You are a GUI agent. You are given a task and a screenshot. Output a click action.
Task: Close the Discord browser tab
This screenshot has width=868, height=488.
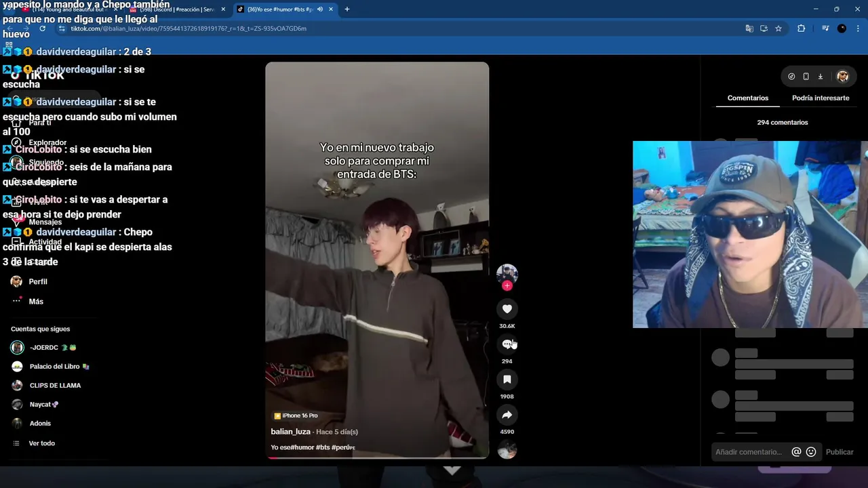point(223,9)
